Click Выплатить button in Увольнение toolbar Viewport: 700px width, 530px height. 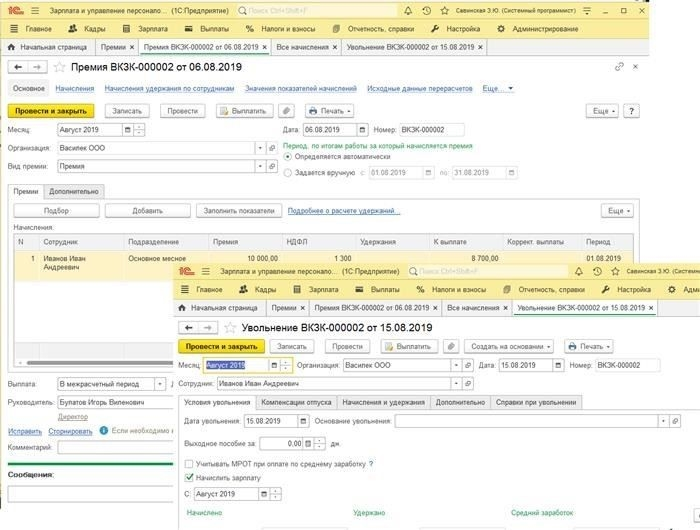(x=409, y=346)
